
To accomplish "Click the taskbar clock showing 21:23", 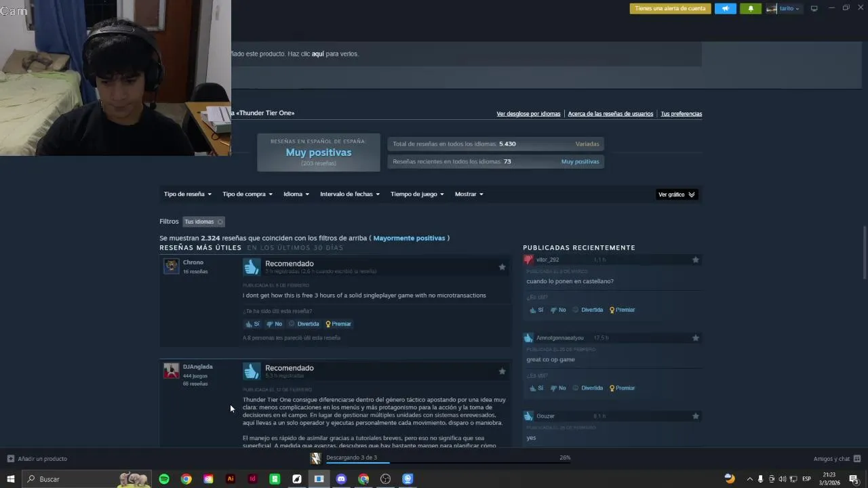I will [x=829, y=479].
